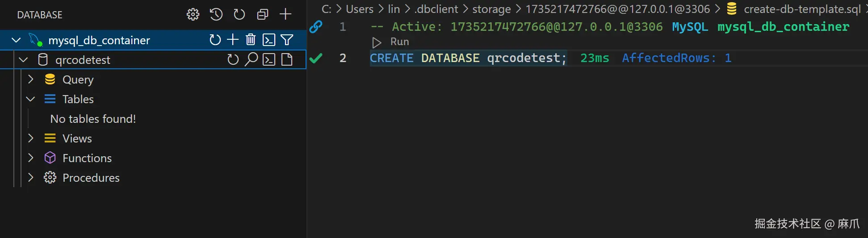Expand the Views node

[x=30, y=138]
